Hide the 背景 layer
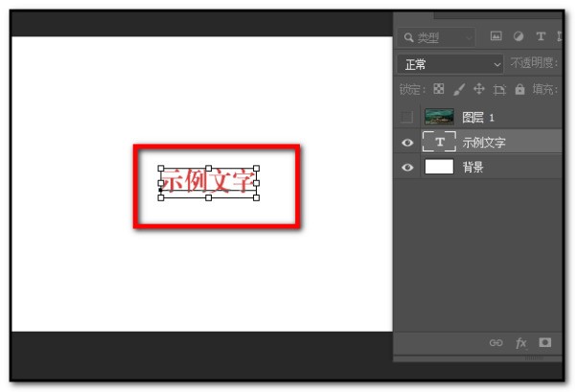Screen dimensions: 575x392 click(407, 167)
